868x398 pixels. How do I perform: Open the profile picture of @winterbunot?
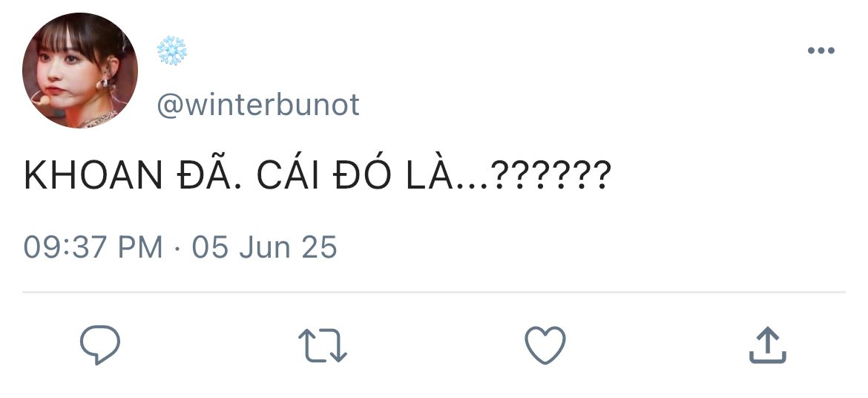80,71
